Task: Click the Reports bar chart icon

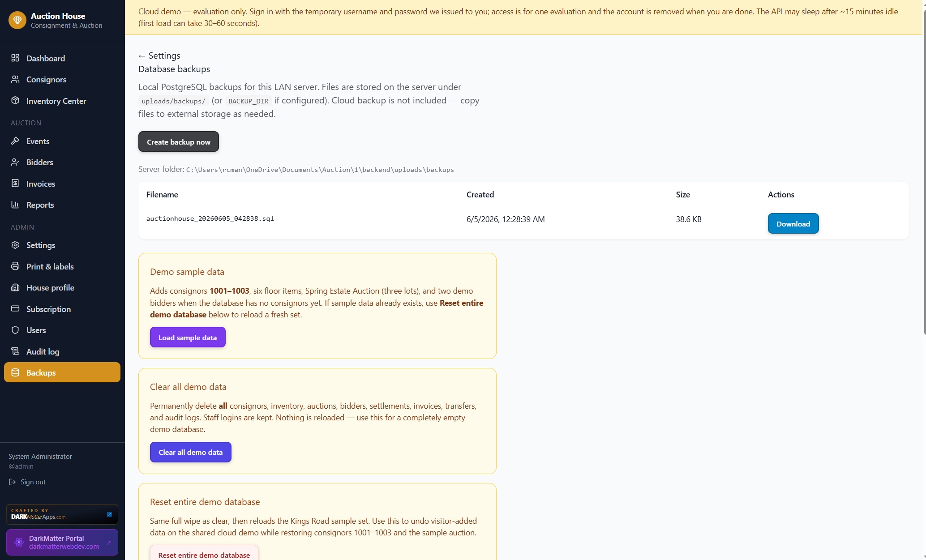Action: tap(15, 205)
